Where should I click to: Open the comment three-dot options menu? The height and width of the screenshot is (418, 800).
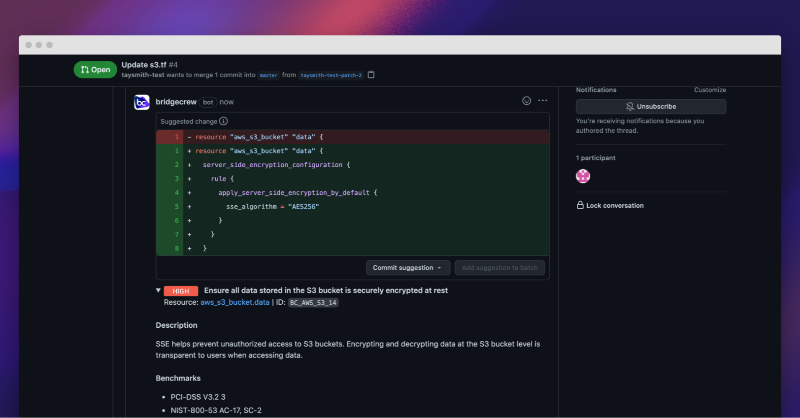pyautogui.click(x=542, y=101)
